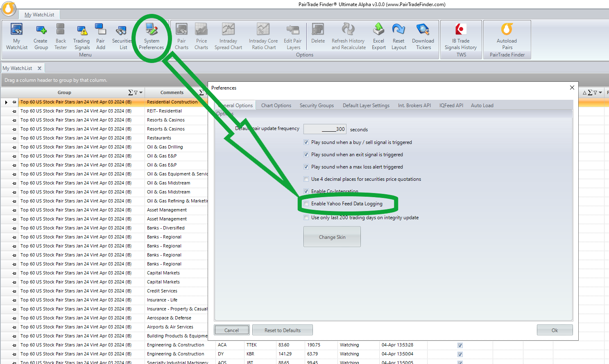Select the My WatchList ribbon tab
Image resolution: width=609 pixels, height=364 pixels.
pos(39,15)
